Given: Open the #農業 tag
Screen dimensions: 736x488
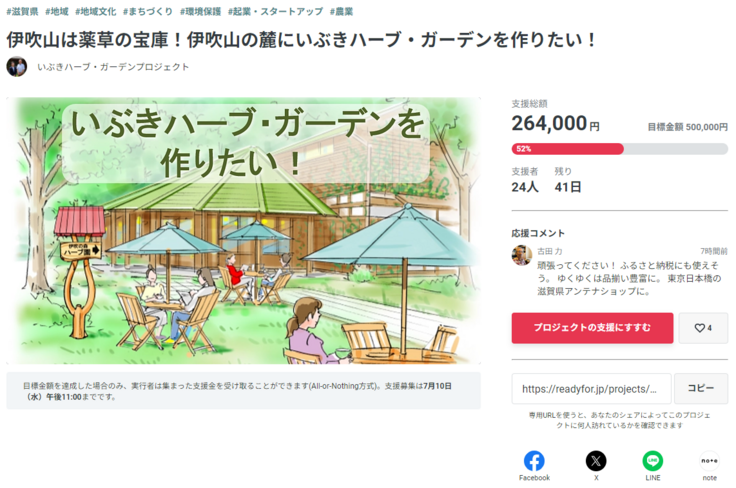Looking at the screenshot, I should click(341, 12).
